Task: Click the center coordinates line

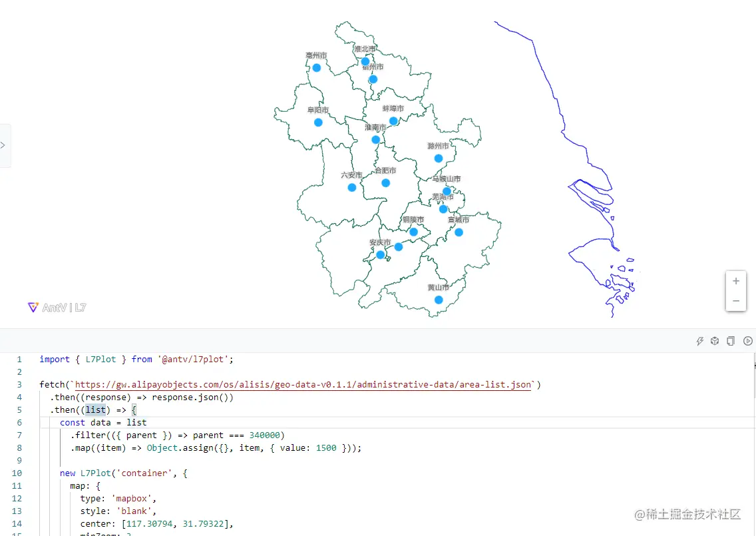Action: [x=156, y=524]
